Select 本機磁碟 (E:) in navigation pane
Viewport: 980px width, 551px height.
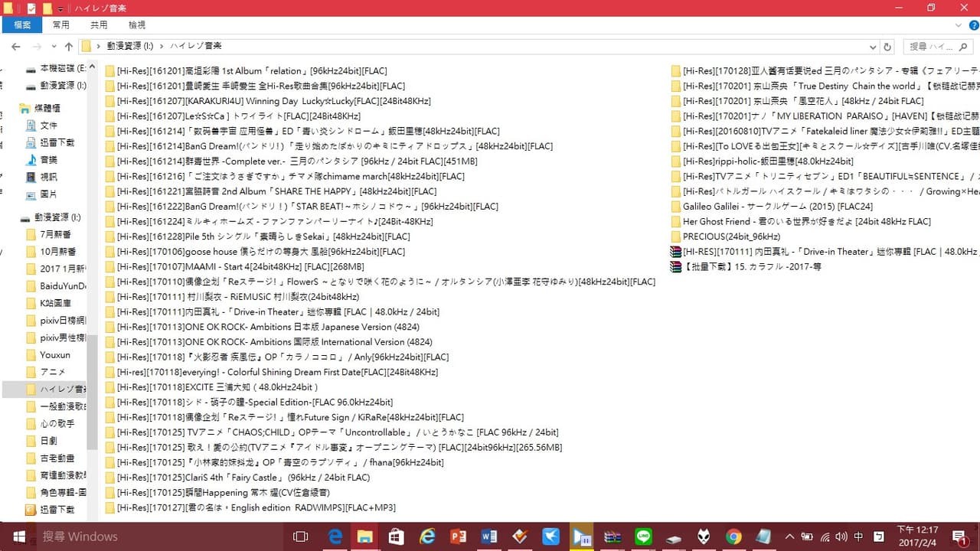(x=56, y=68)
